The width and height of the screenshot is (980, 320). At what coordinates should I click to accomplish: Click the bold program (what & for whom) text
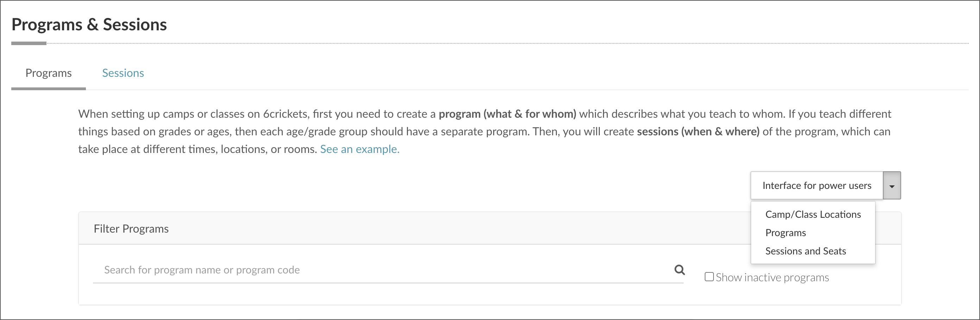tap(508, 114)
